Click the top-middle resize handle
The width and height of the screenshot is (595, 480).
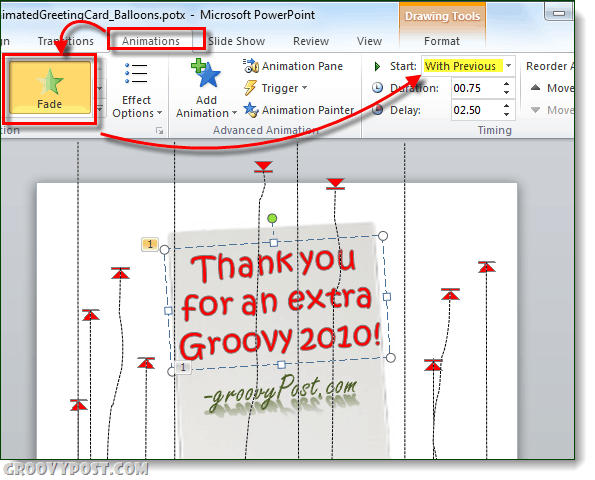(x=274, y=242)
